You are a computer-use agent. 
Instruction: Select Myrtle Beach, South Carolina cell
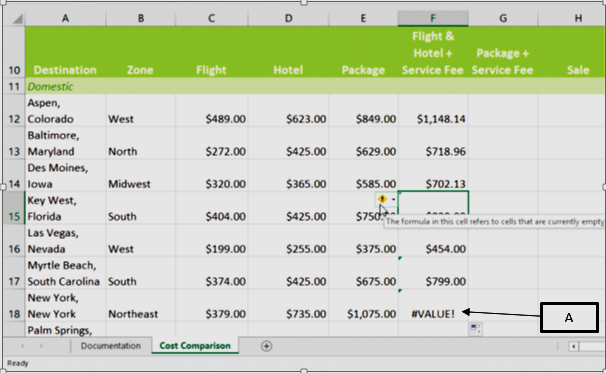[65, 273]
